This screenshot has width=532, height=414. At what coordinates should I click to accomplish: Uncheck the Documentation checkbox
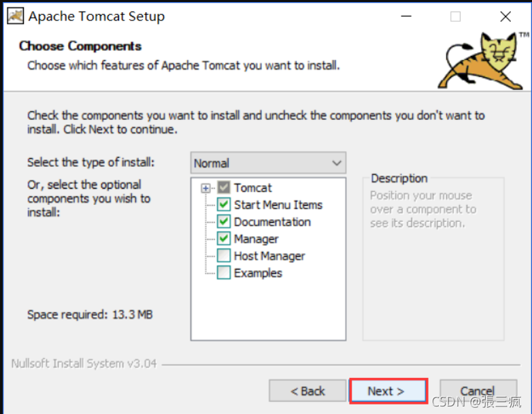[224, 221]
